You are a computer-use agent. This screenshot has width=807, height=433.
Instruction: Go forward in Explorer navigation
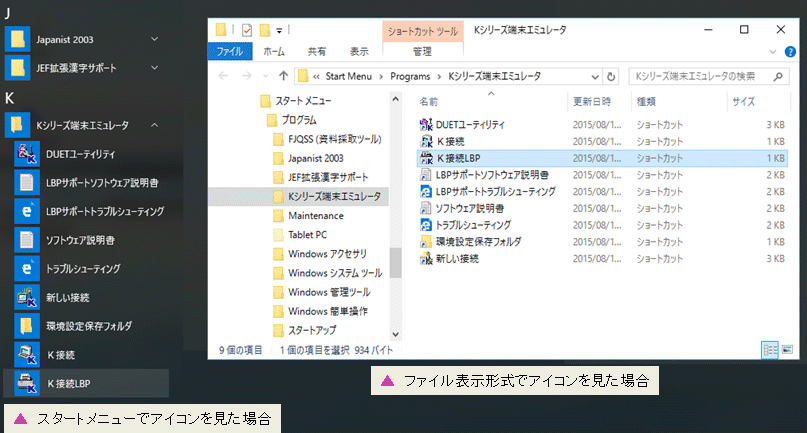(247, 76)
